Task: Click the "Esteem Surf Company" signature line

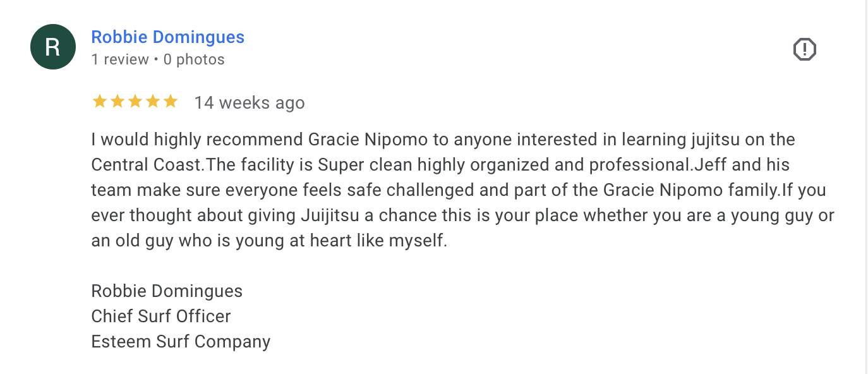Action: pyautogui.click(x=181, y=342)
